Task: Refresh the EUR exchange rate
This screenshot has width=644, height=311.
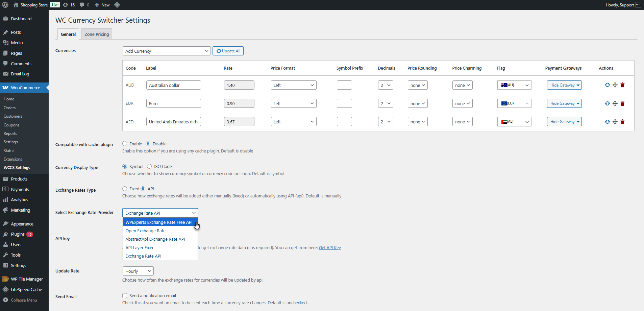Action: [x=607, y=103]
